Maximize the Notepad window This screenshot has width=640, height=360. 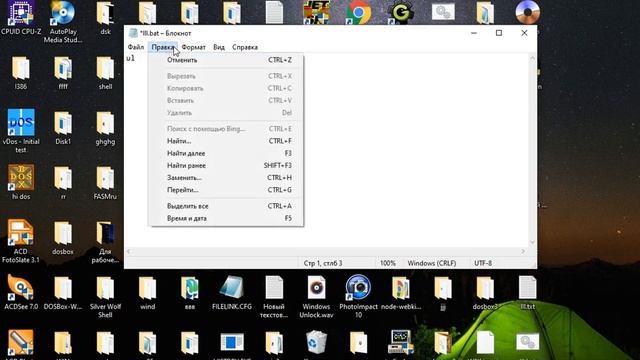coord(499,33)
